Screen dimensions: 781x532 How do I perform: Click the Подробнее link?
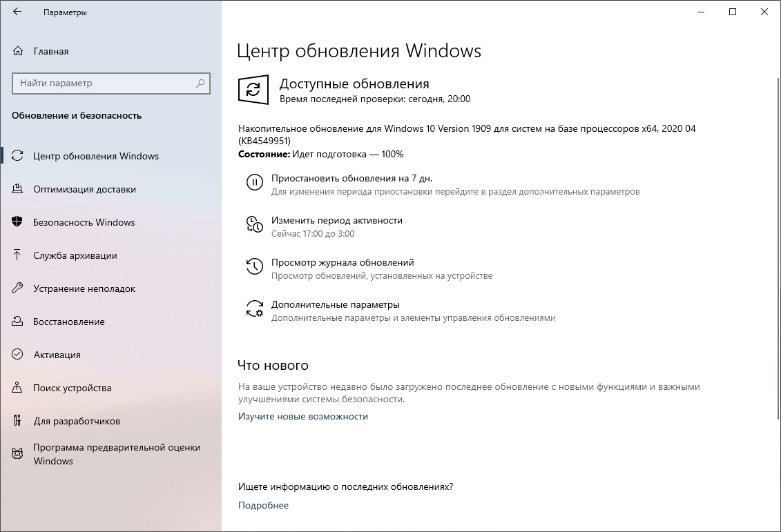click(x=263, y=505)
